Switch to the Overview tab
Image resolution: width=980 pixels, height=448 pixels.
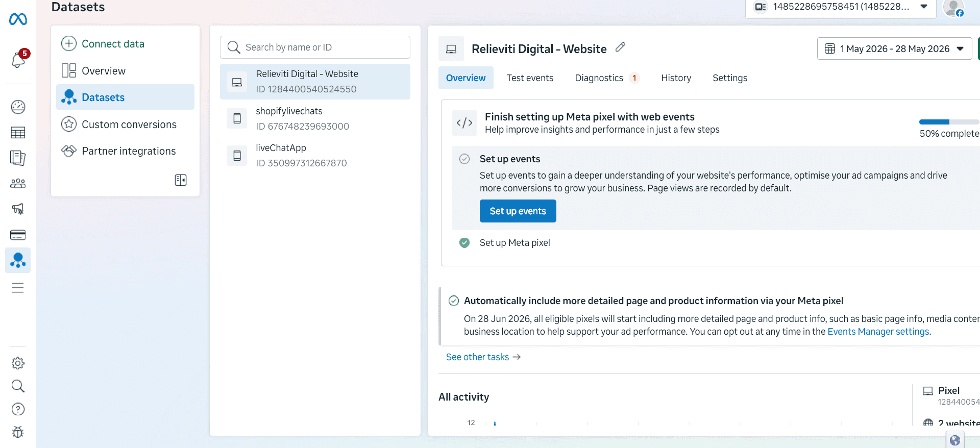tap(466, 78)
